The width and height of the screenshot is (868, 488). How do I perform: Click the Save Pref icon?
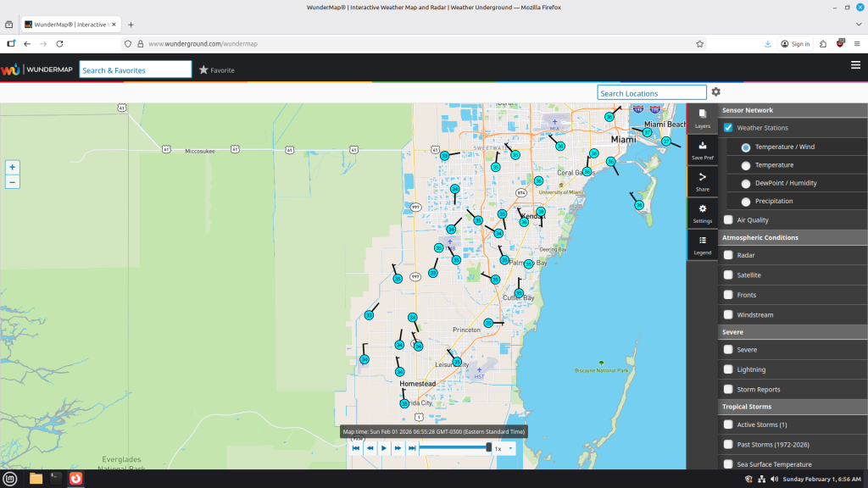point(702,150)
